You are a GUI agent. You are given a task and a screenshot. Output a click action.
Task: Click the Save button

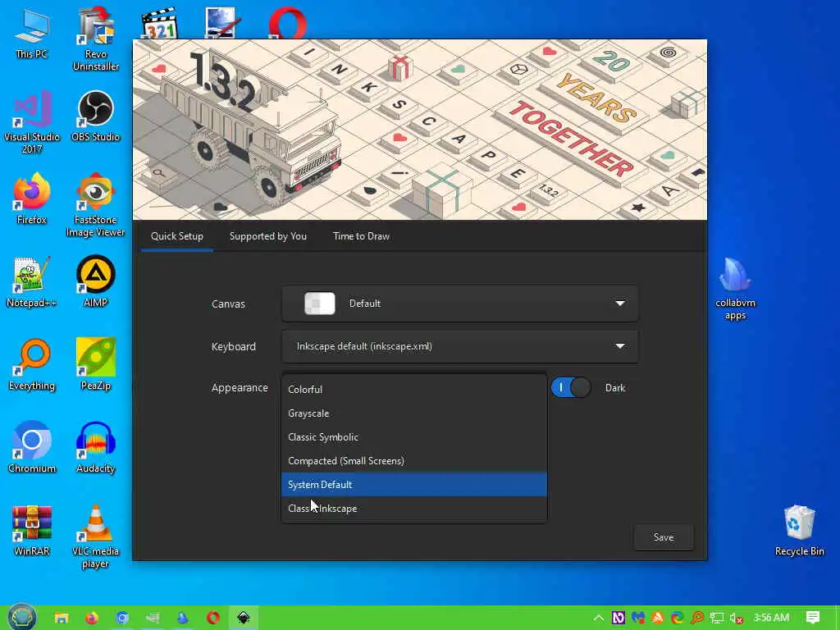pyautogui.click(x=663, y=536)
